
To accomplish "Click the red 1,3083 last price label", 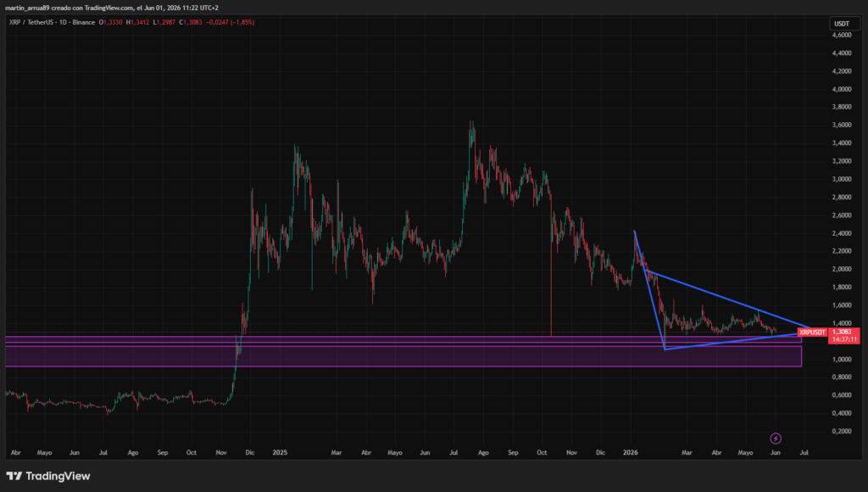I will tap(843, 332).
